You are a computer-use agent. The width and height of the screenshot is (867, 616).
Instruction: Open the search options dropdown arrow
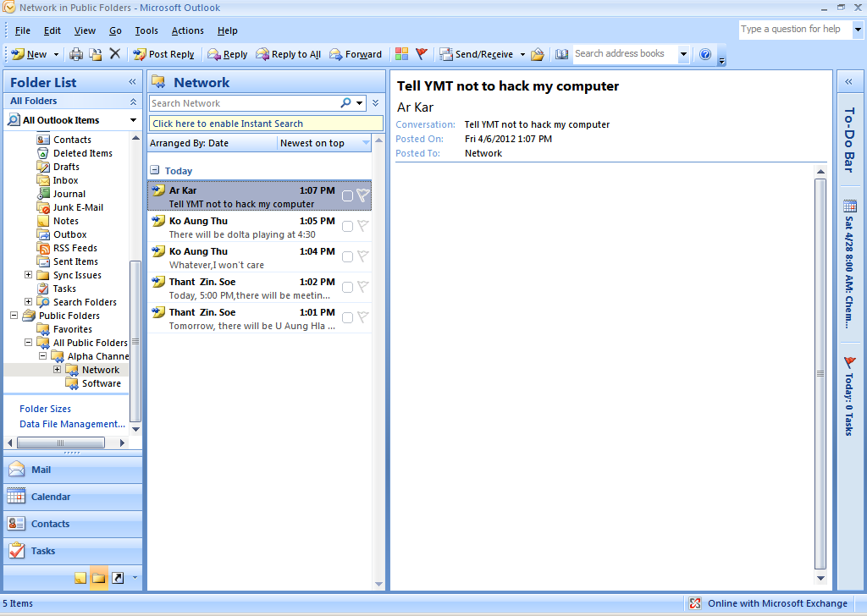coord(360,102)
